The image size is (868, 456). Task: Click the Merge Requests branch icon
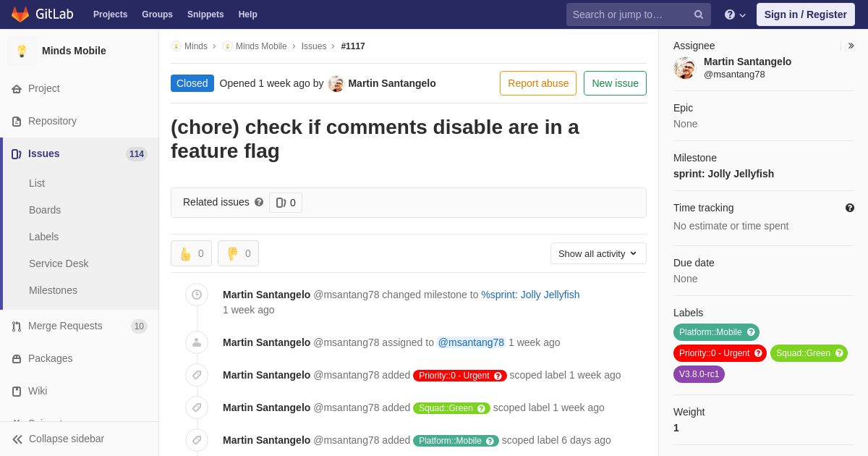tap(17, 326)
